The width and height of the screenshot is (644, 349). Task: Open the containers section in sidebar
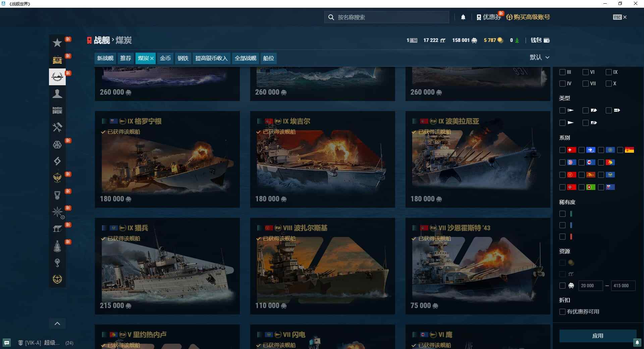57,60
